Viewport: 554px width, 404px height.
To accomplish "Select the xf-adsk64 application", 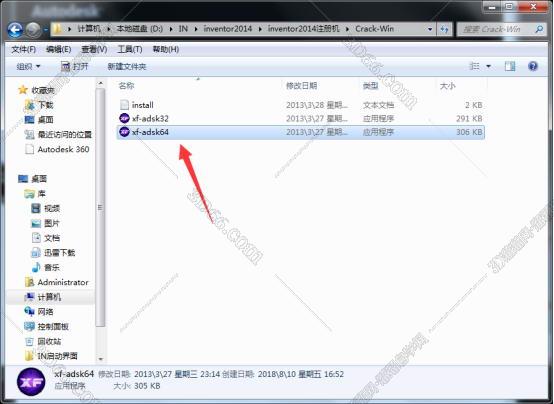I will point(300,132).
